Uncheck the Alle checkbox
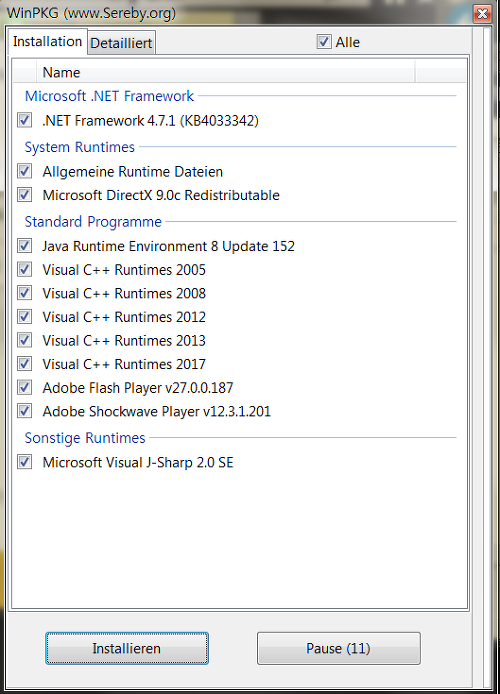The height and width of the screenshot is (694, 500). pos(324,42)
